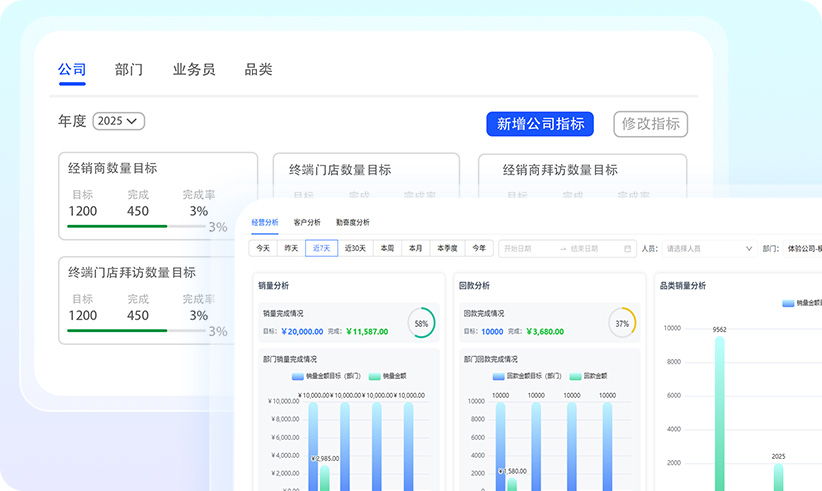Click the 终端门店拜访数量目标 card title
Image resolution: width=822 pixels, height=491 pixels.
pos(132,272)
